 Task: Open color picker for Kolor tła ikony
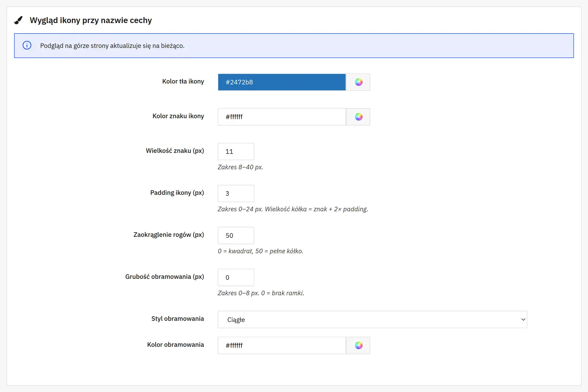point(358,82)
